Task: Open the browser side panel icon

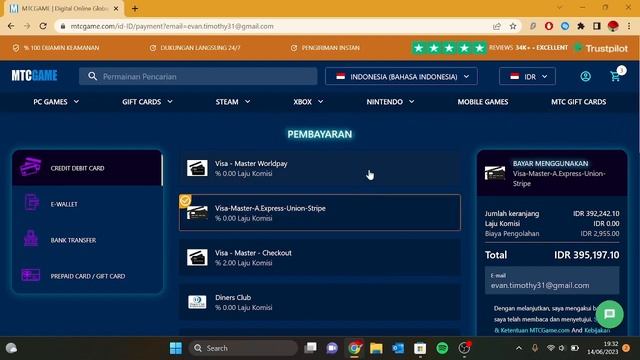Action: pyautogui.click(x=596, y=26)
